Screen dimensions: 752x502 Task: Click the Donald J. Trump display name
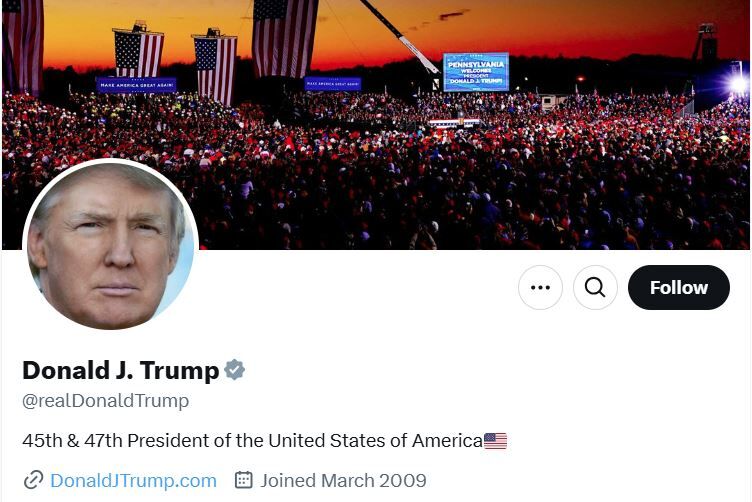pos(120,371)
